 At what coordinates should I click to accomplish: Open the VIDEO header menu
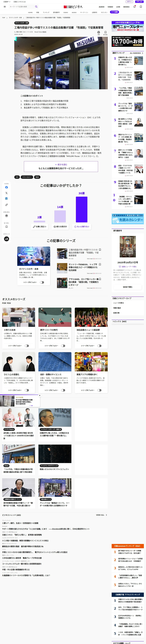tap(110, 7)
